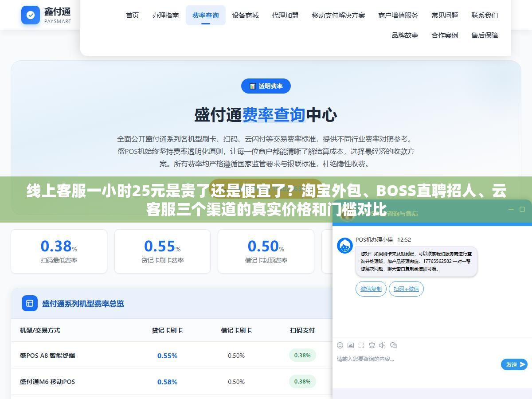532x399 pixels.
Task: Open the 售后保障 page
Action: (485, 35)
